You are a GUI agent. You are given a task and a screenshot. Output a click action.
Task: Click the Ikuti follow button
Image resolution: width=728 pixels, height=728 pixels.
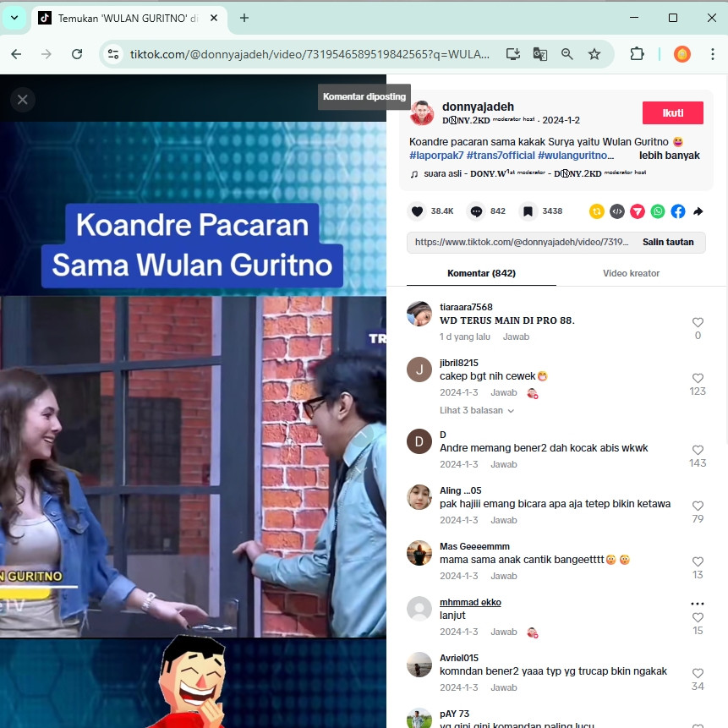pos(673,112)
